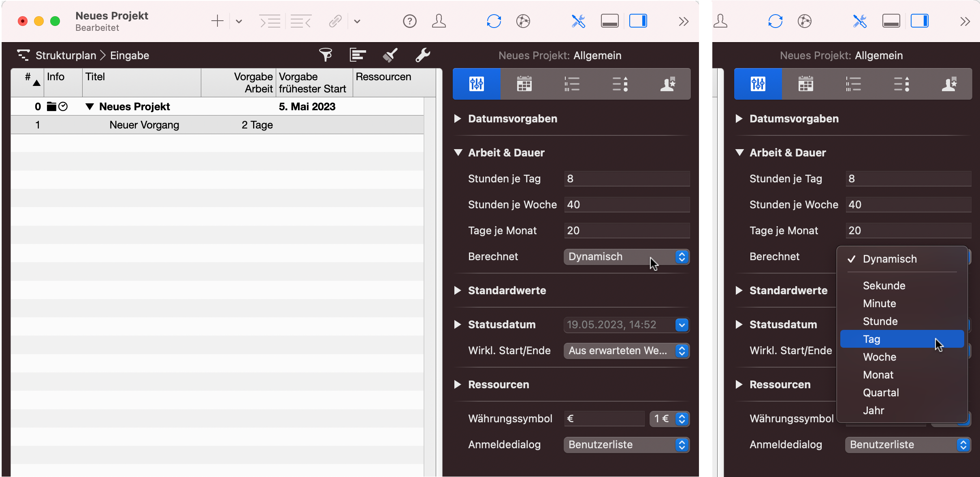Image resolution: width=980 pixels, height=477 pixels.
Task: Choose Tag in the Berechnet menu
Action: pos(871,339)
